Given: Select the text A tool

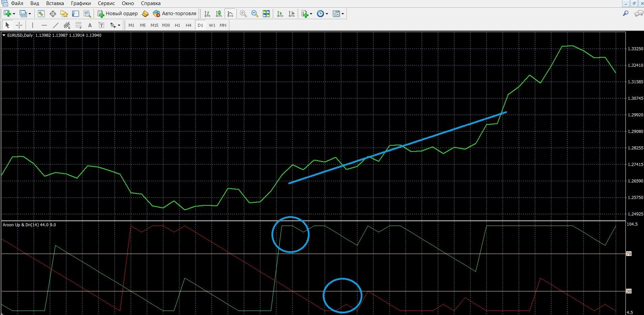Looking at the screenshot, I should pyautogui.click(x=90, y=25).
